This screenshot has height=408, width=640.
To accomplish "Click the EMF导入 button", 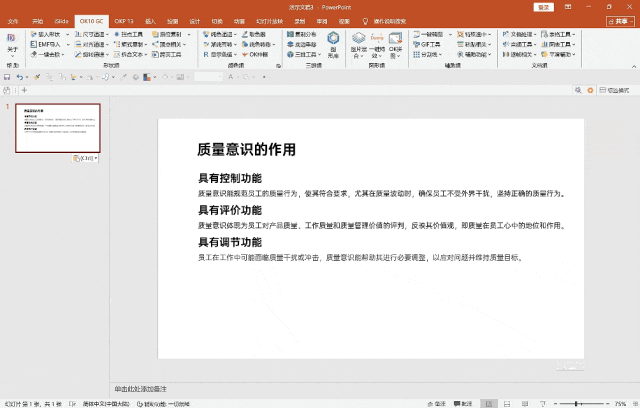I will pyautogui.click(x=45, y=44).
